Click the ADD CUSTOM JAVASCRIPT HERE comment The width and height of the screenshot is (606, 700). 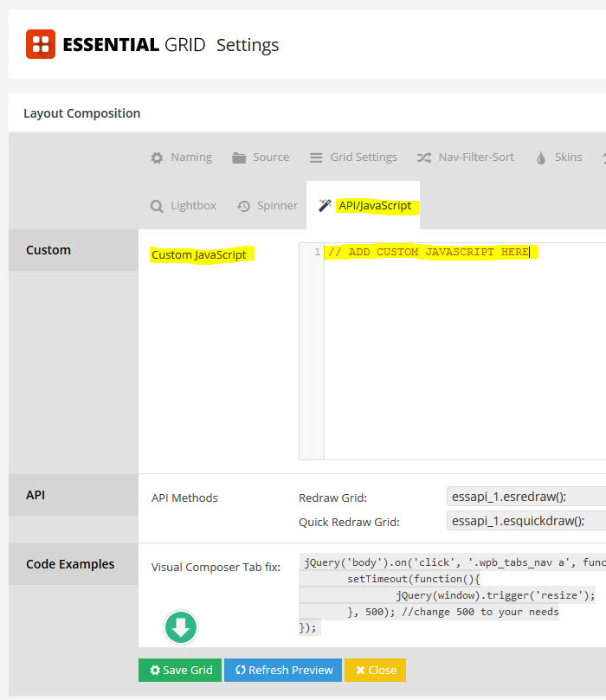429,253
